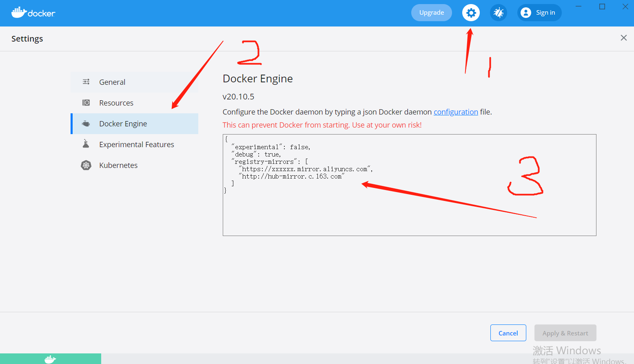
Task: Click the Docker whale icon on the taskbar
Action: [x=50, y=359]
